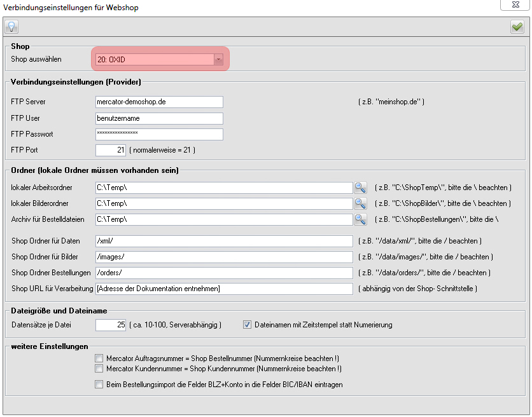Click the light bulb help icon
532x417 pixels.
pyautogui.click(x=11, y=27)
